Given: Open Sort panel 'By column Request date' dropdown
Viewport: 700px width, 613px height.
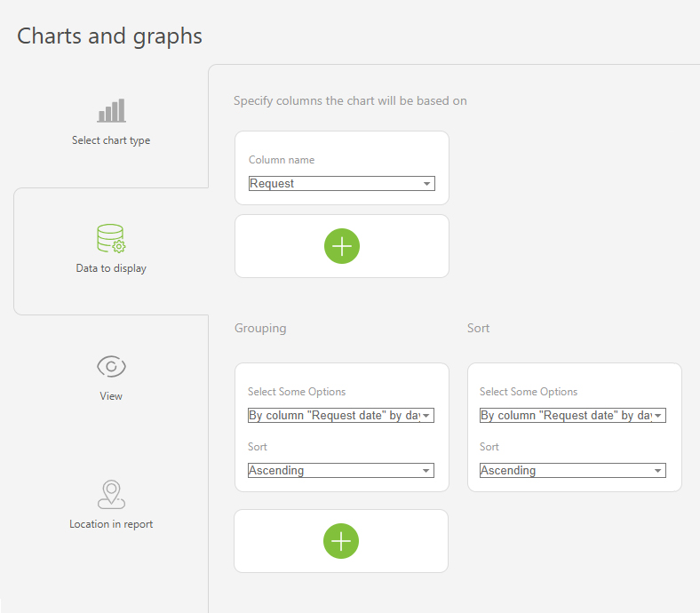Looking at the screenshot, I should tap(573, 415).
